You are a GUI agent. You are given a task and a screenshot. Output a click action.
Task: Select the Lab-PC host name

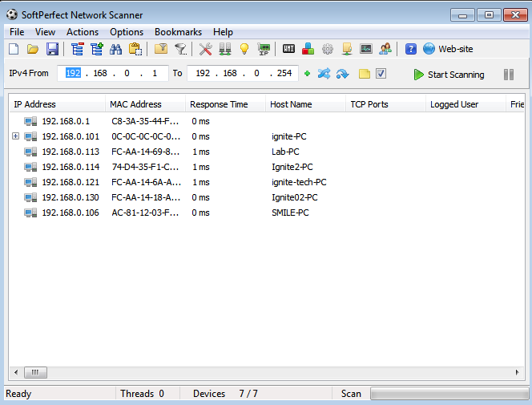pos(285,152)
